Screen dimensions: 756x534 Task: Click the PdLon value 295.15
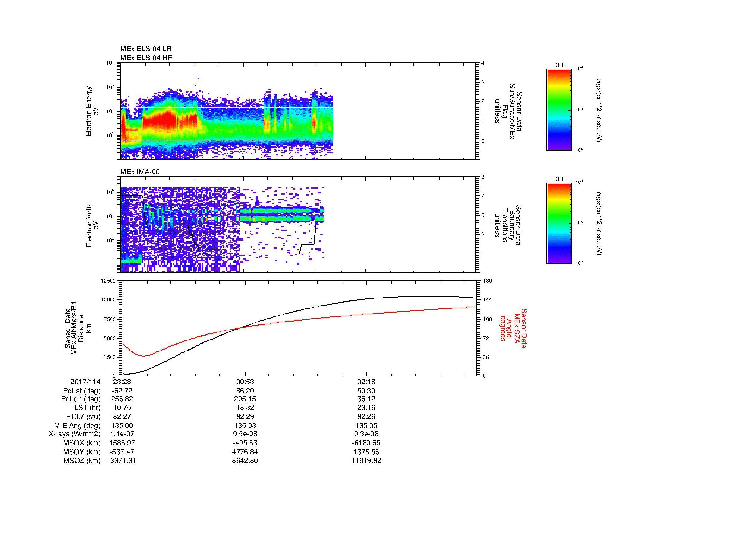[x=245, y=399]
